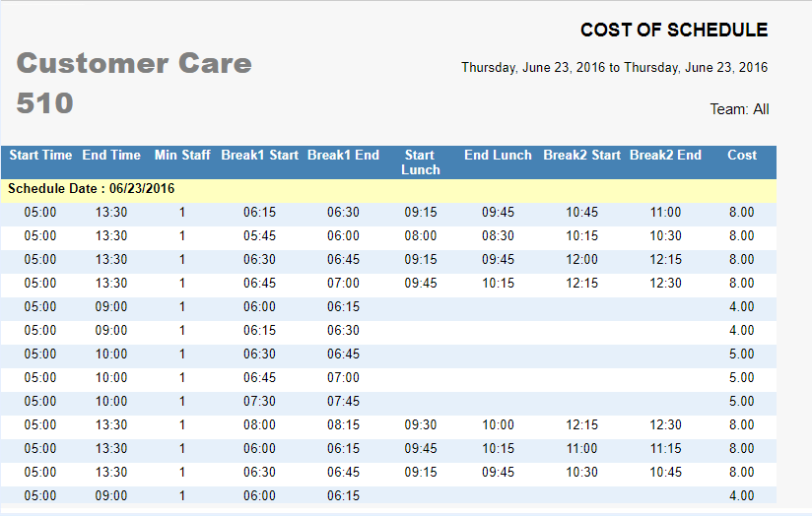
Task: Click the COST OF SCHEDULE report title
Action: [673, 31]
